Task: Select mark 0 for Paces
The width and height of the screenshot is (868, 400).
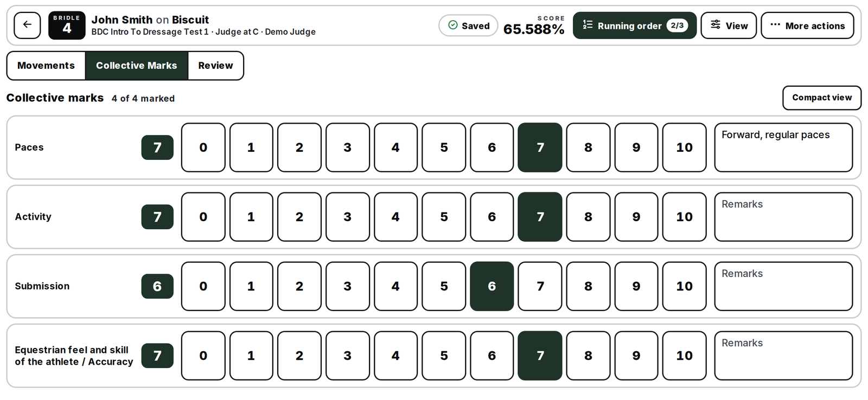Action: click(x=203, y=147)
